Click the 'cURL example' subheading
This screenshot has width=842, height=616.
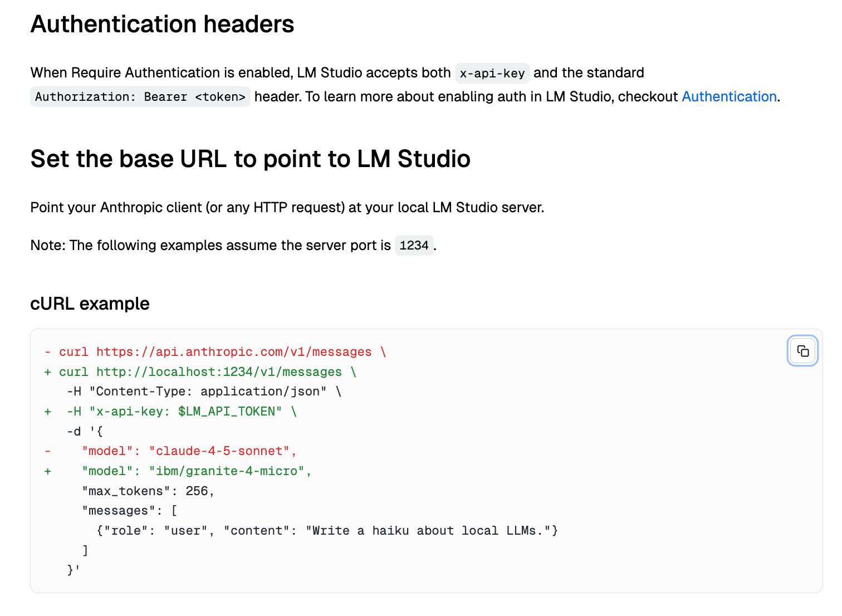pos(90,304)
